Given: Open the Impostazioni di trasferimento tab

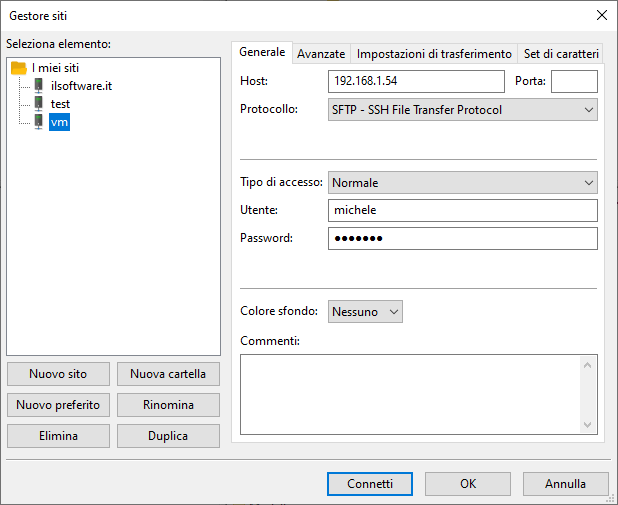Looking at the screenshot, I should (x=434, y=54).
